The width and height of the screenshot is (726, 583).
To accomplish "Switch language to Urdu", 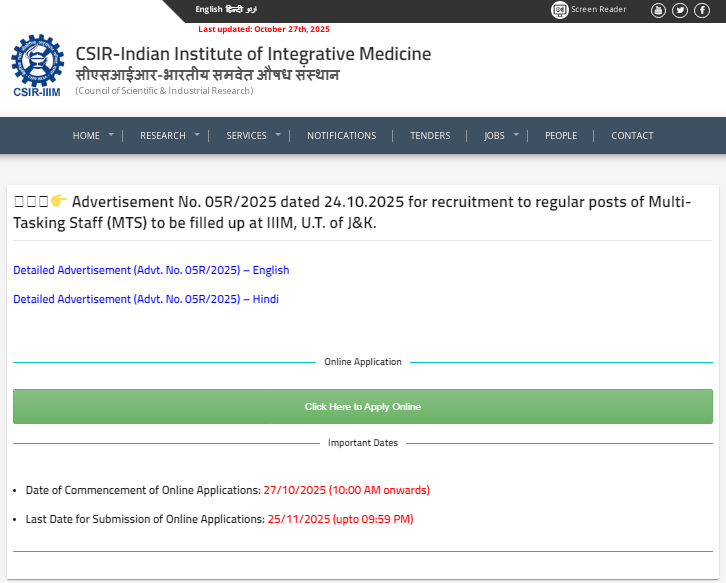I will tap(251, 9).
